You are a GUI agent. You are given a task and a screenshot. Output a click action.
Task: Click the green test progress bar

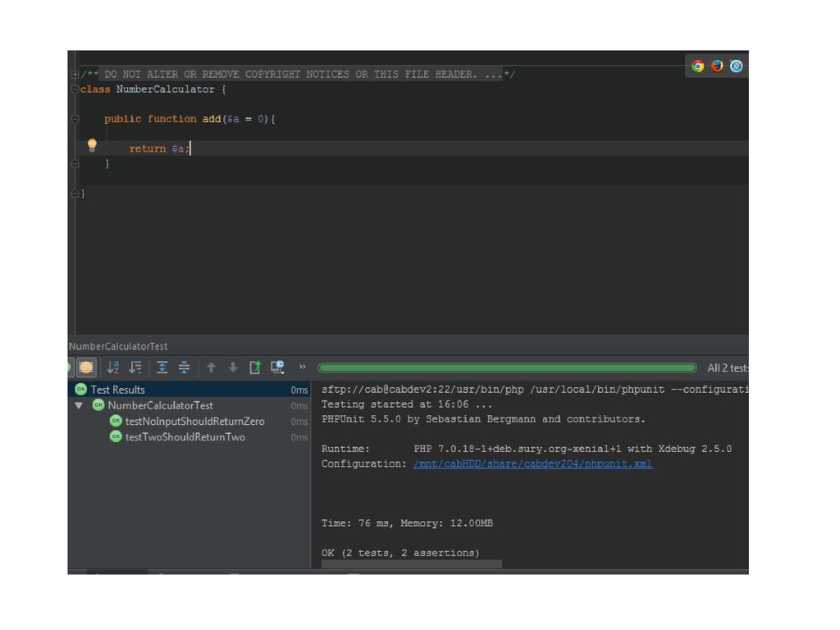click(x=507, y=367)
